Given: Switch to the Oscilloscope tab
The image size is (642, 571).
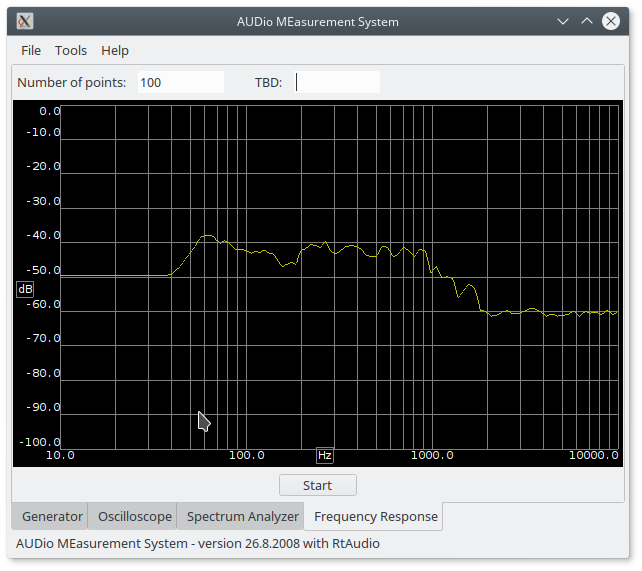Looking at the screenshot, I should coord(134,516).
